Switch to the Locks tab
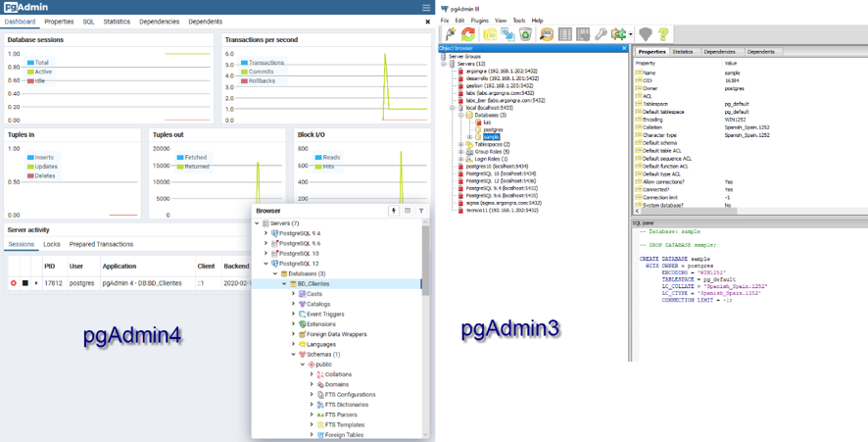868x442 pixels. (52, 244)
